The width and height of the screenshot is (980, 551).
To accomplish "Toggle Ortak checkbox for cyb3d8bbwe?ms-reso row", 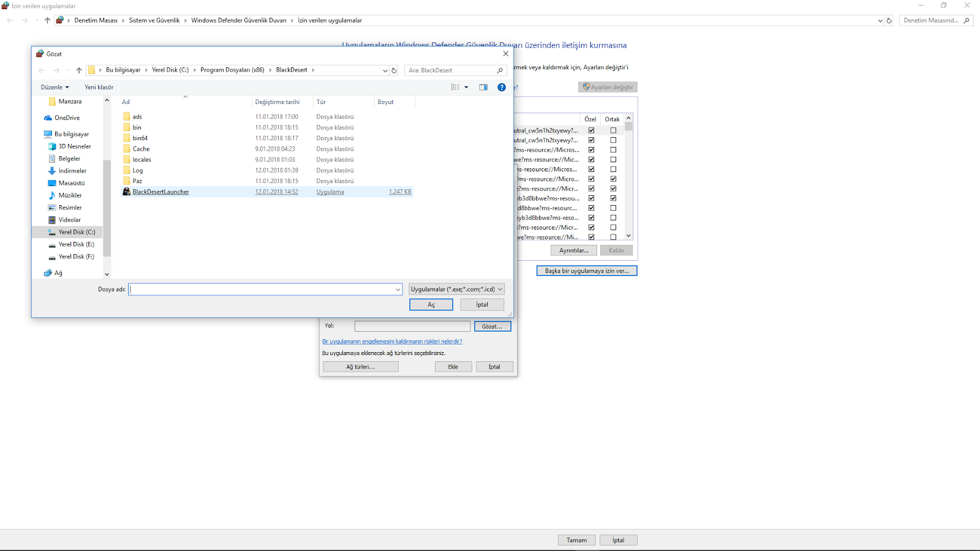I will (x=613, y=218).
